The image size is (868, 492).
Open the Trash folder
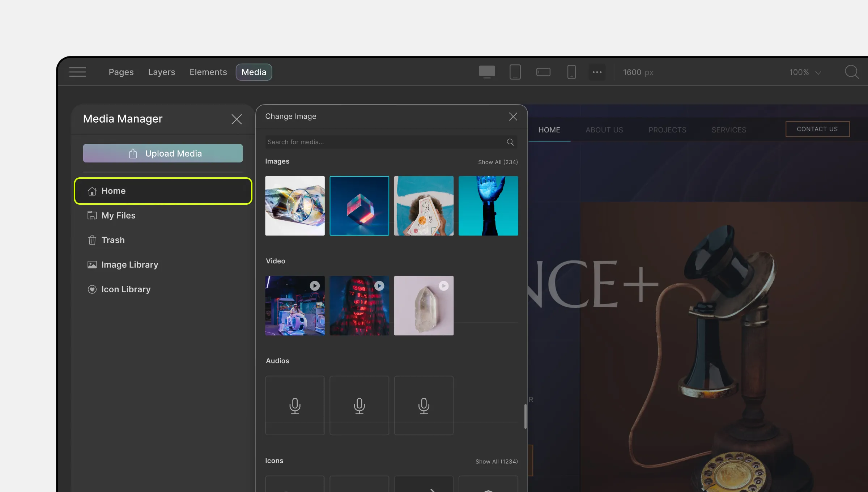[x=113, y=240]
